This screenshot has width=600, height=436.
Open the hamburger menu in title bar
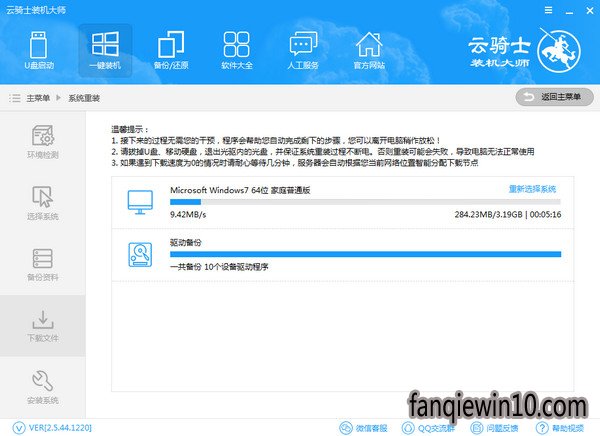548,10
